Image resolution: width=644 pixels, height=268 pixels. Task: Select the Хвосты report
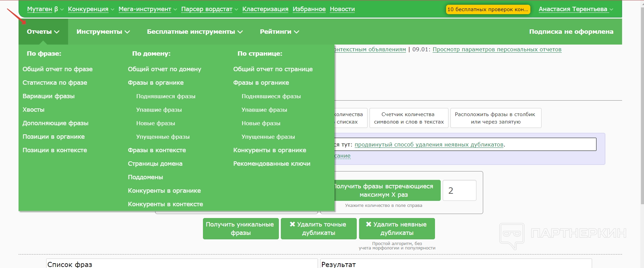coord(33,110)
